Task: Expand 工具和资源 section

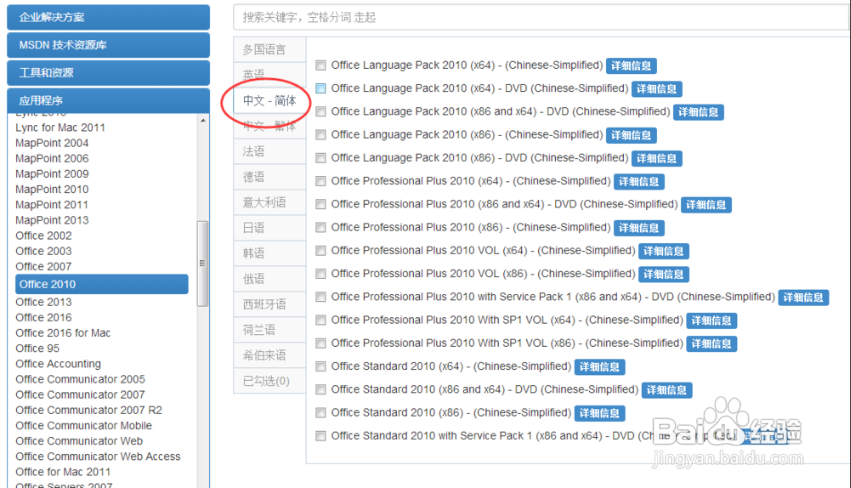Action: pos(108,73)
